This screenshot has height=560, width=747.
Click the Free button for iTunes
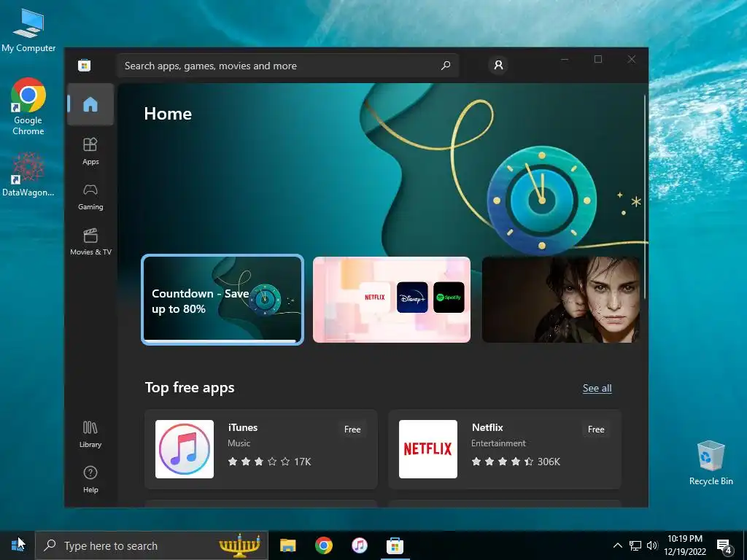point(352,429)
